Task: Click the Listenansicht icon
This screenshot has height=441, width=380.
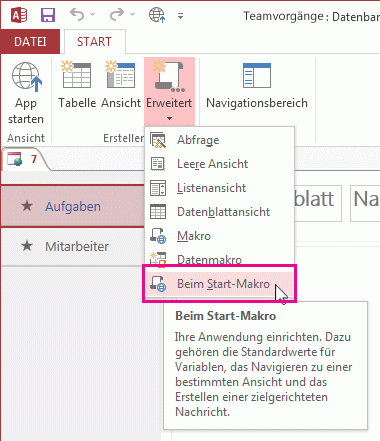Action: (158, 188)
